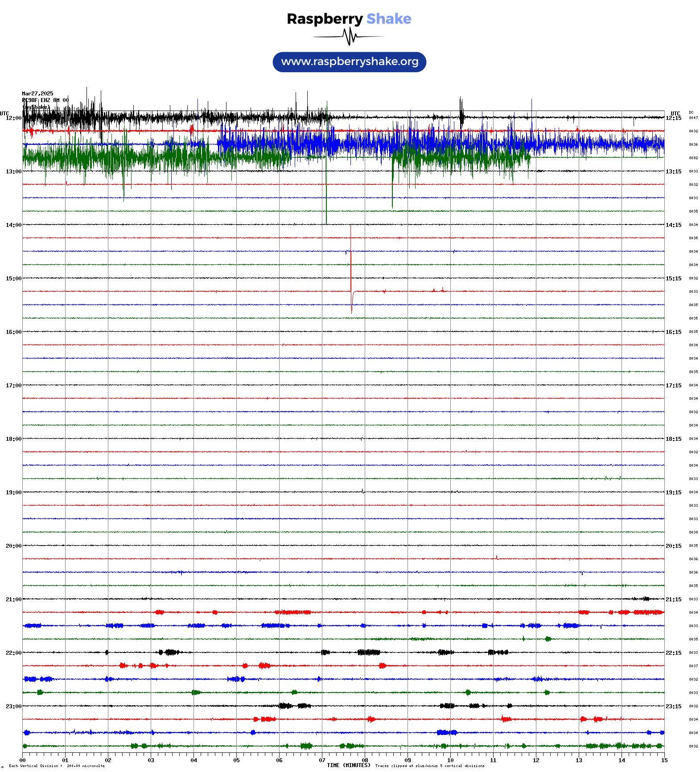Click the DC value '8047' in first row

point(693,118)
